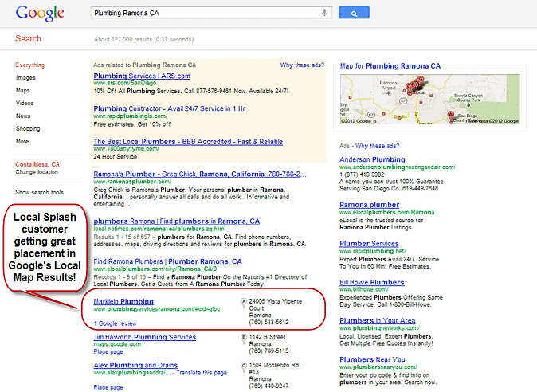
Task: Click the Google logo
Action: [x=40, y=13]
